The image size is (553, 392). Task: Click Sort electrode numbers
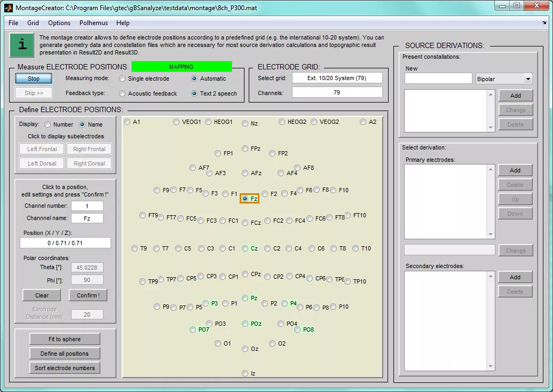click(64, 367)
